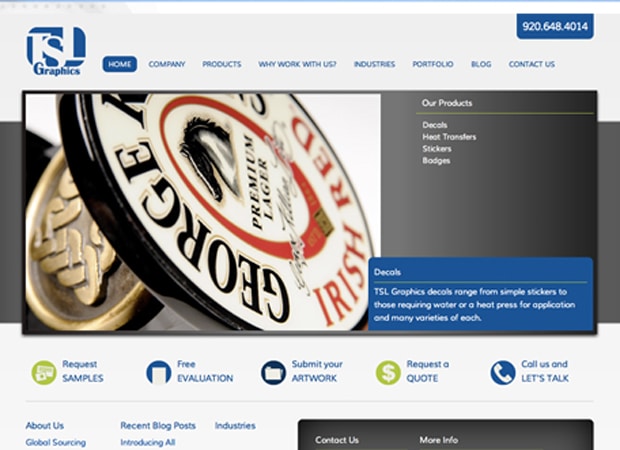This screenshot has height=450, width=620.
Task: Open the Industries navigation item
Action: point(374,64)
